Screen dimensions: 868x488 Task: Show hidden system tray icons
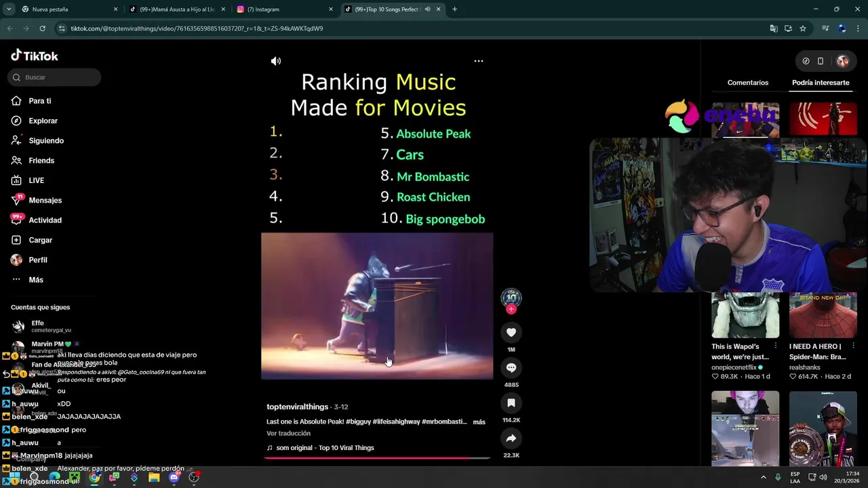(x=763, y=477)
